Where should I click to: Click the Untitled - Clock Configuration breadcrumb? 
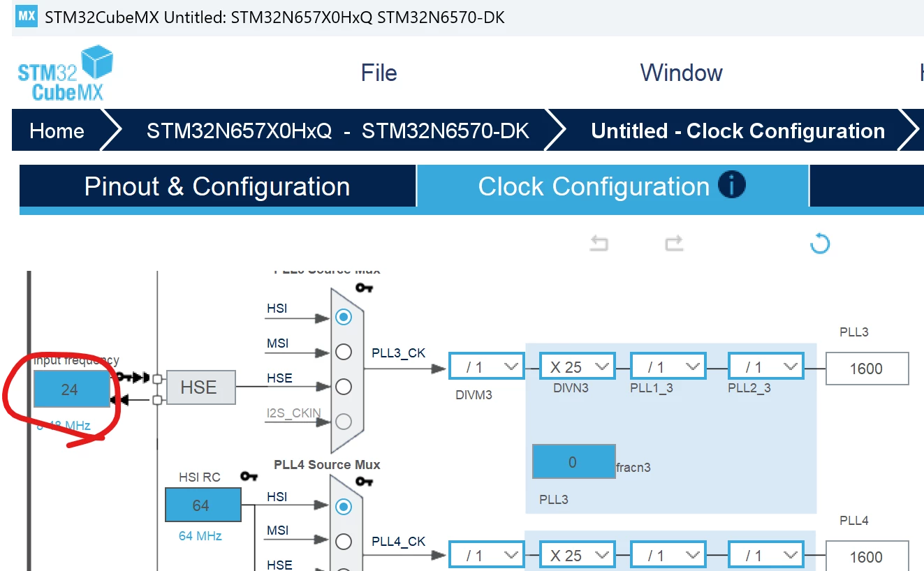click(x=738, y=131)
